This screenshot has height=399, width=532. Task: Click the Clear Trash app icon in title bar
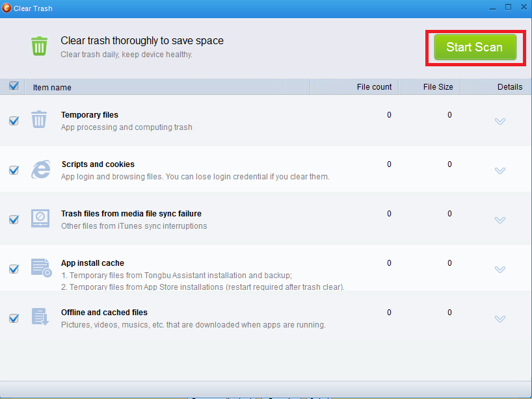[x=7, y=8]
